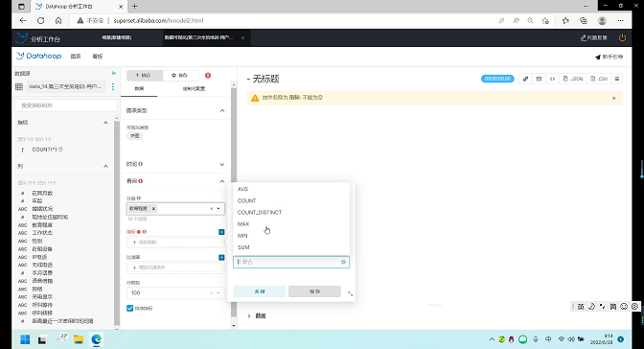Click the logout power icon
The image size is (644, 349).
(x=622, y=37)
